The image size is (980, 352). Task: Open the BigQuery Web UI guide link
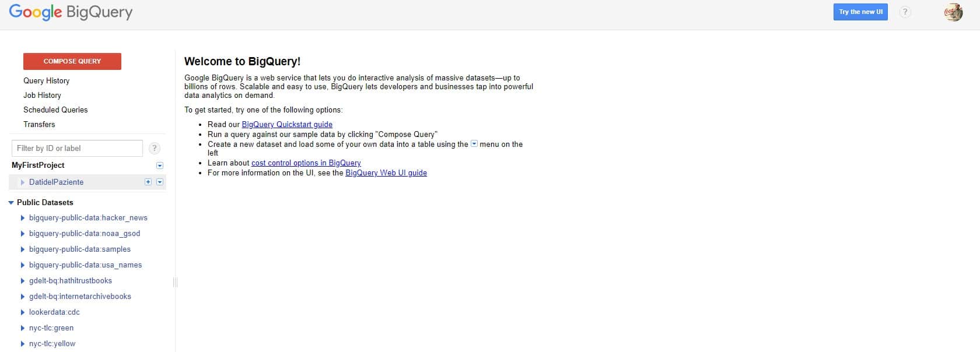386,173
